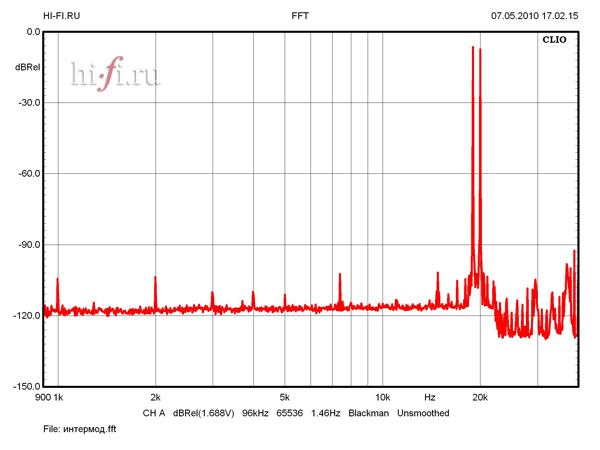Select the FFT title at top
This screenshot has height=450, width=600.
click(x=300, y=16)
